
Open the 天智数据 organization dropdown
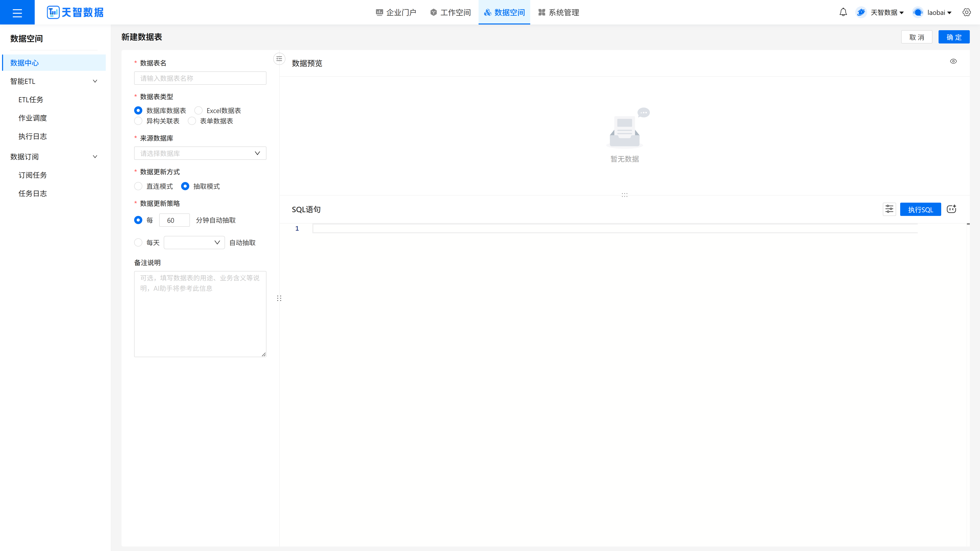coord(887,12)
